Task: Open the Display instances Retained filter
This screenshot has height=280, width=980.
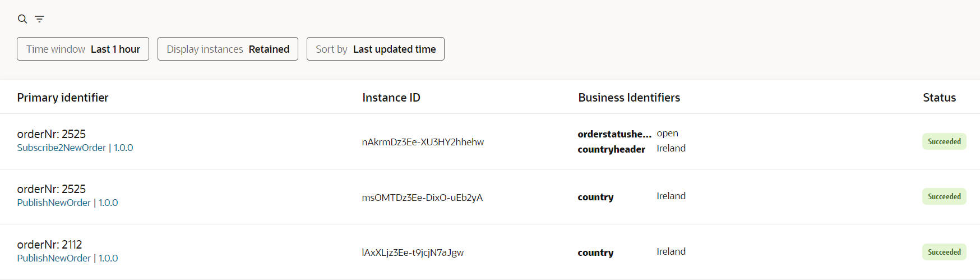Action: pyautogui.click(x=228, y=49)
